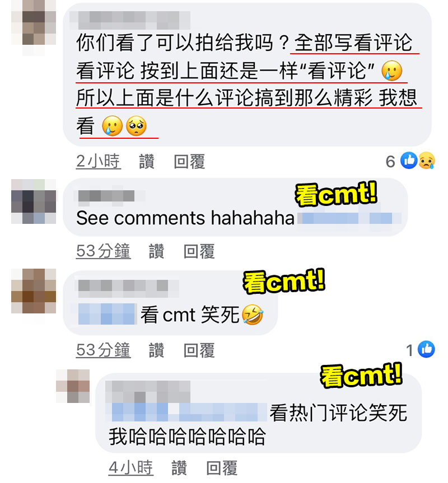Click the crying face reaction icon on first comment
The width and height of the screenshot is (448, 483).
point(426,161)
